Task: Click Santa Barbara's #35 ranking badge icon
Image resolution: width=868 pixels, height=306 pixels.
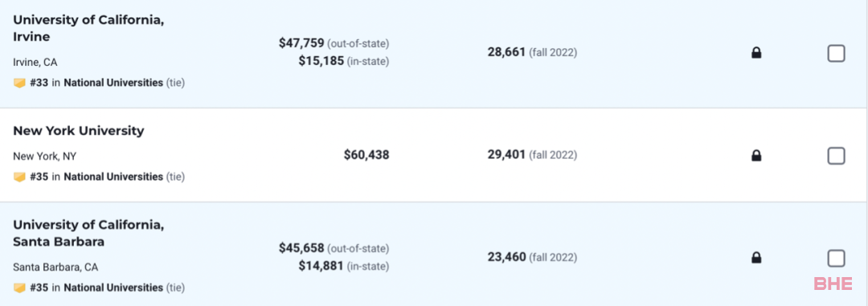Action: (20, 288)
